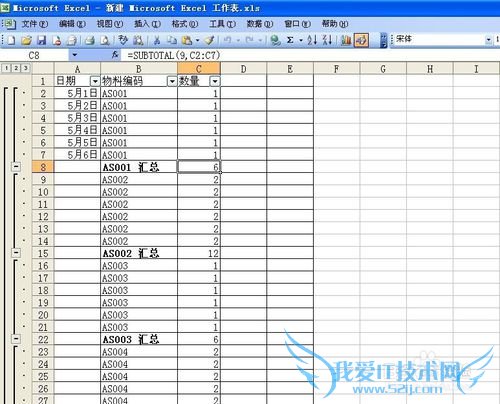Viewport: 500px width, 404px height.
Task: Click the 宋体 font name box
Action: pos(439,40)
